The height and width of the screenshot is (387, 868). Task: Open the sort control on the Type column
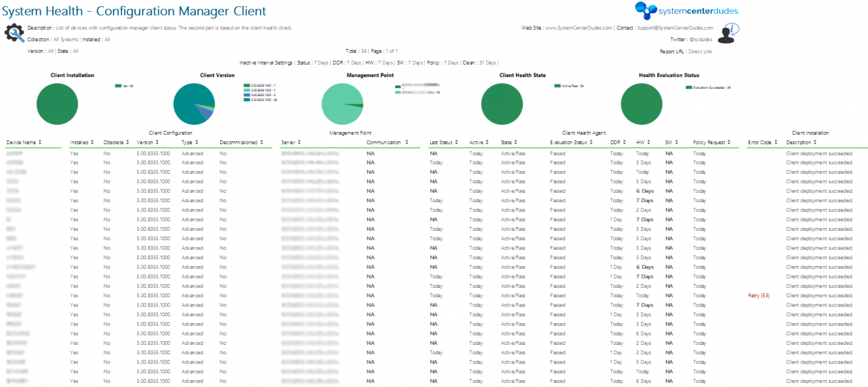click(197, 141)
